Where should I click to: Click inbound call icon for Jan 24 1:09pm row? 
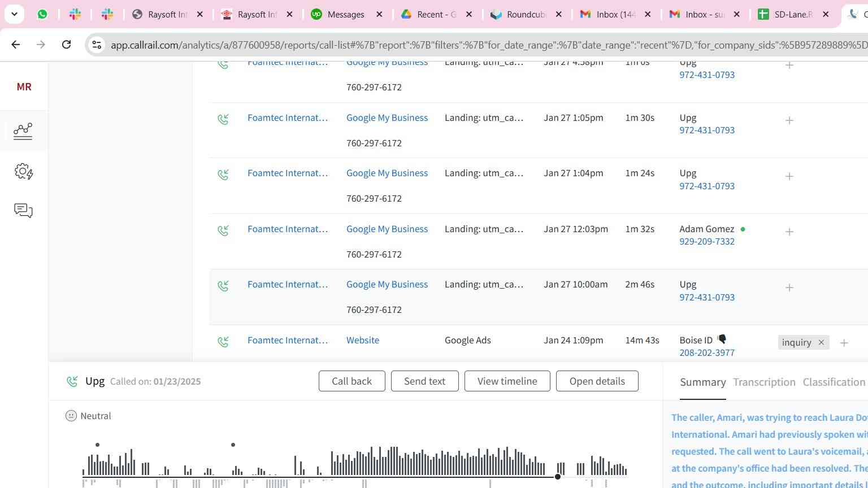click(223, 342)
